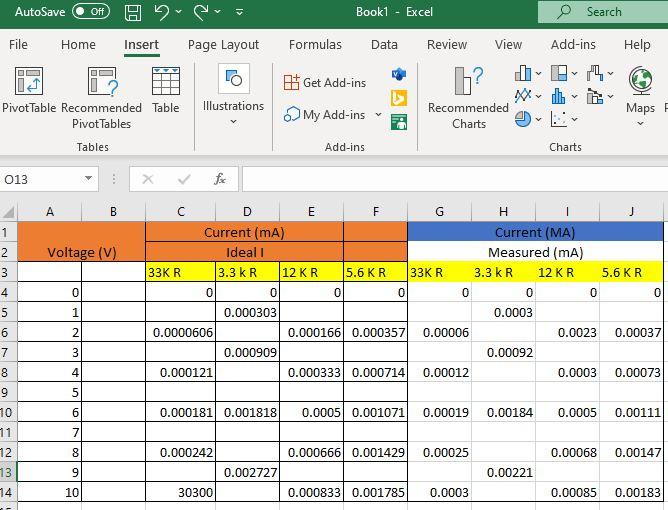This screenshot has width=668, height=510.
Task: Select yellow 5.6 K R cell in column F
Action: (375, 272)
